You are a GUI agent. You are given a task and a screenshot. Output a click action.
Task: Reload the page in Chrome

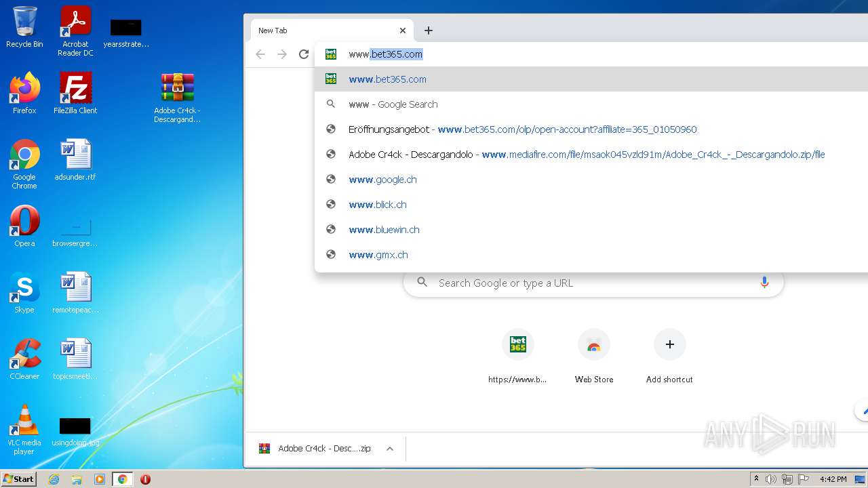[304, 54]
